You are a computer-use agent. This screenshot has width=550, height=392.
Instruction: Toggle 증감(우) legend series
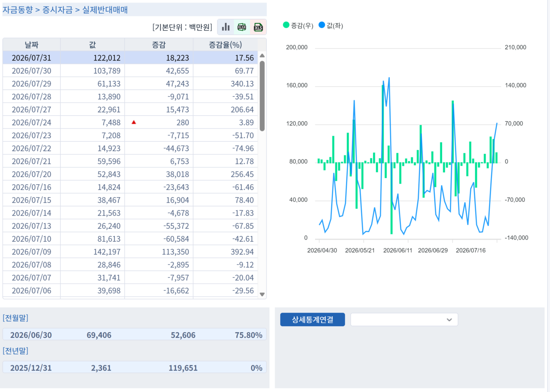298,25
